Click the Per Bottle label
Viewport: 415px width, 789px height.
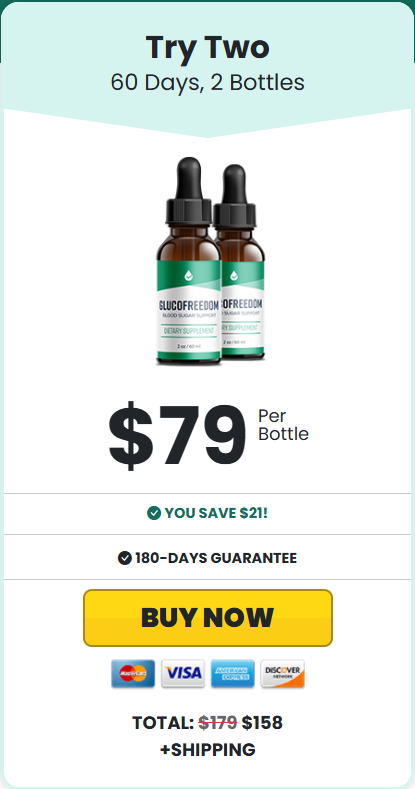coord(283,425)
